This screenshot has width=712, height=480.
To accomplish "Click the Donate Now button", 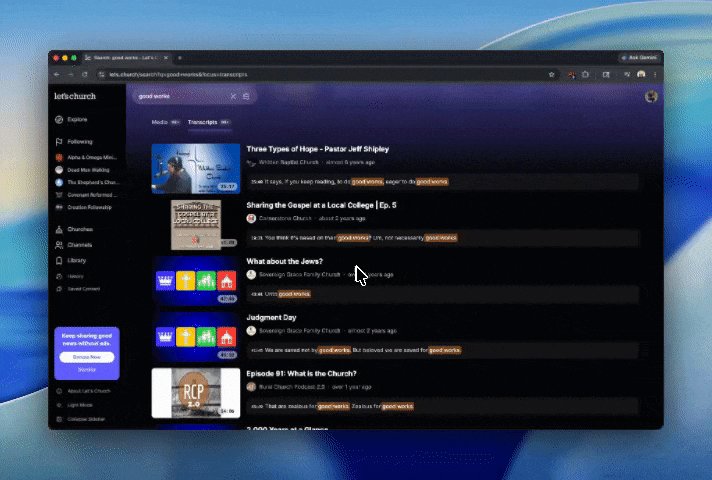I will click(x=87, y=357).
